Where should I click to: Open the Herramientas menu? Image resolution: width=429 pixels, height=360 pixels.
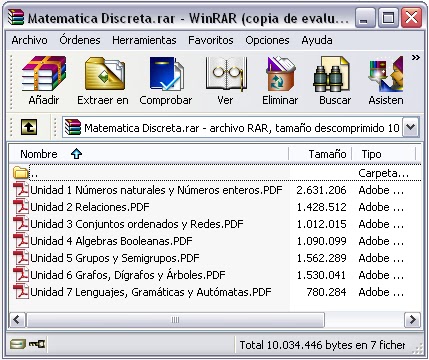tap(144, 40)
